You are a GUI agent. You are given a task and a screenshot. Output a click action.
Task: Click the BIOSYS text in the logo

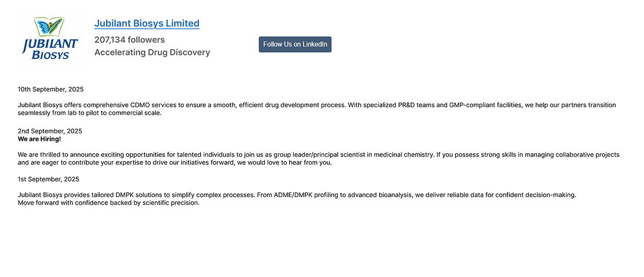50,55
